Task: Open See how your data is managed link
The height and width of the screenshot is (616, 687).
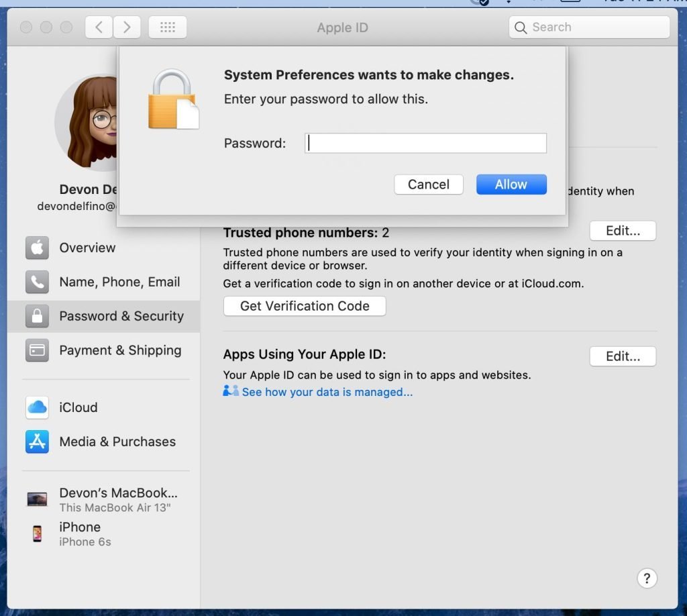Action: click(327, 392)
